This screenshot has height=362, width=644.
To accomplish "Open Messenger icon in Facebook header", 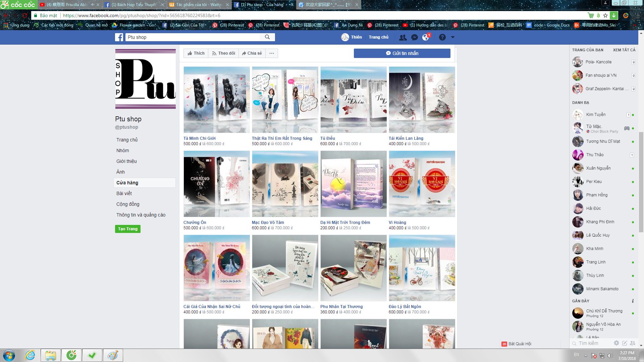I will 415,37.
